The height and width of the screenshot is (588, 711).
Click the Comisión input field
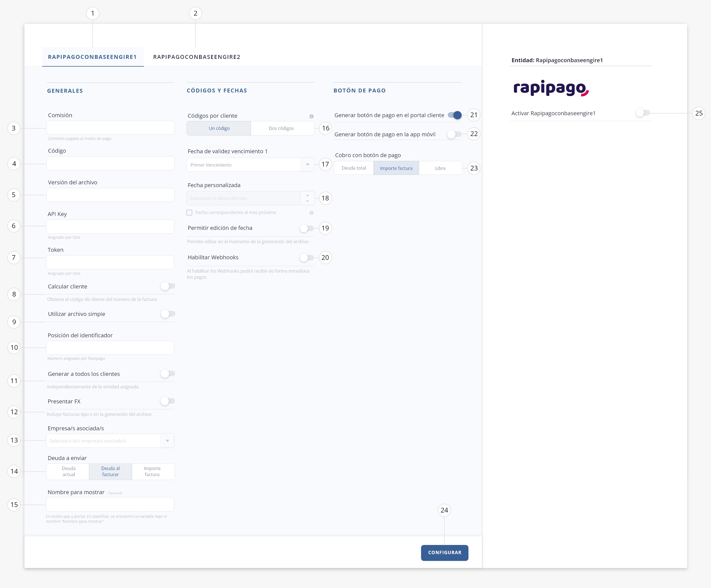110,128
